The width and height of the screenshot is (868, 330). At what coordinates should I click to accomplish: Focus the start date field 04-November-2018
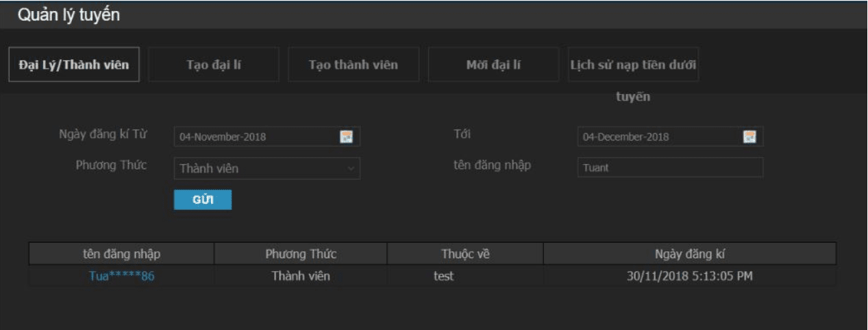(x=267, y=137)
